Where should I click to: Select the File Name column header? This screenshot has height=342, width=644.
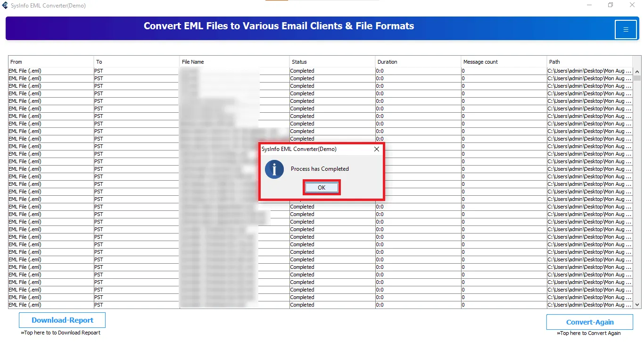(234, 62)
